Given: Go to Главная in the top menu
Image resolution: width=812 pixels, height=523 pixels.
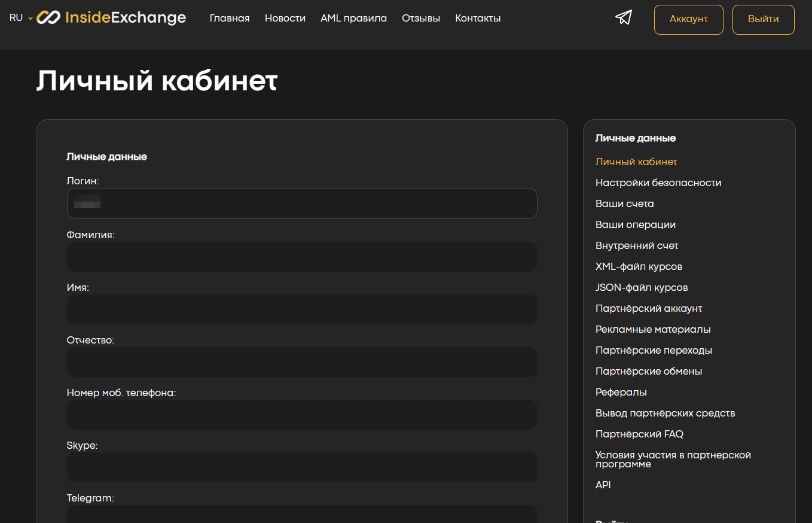Looking at the screenshot, I should click(x=230, y=19).
